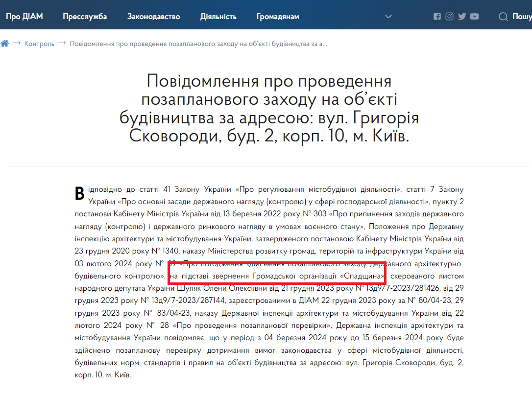The width and height of the screenshot is (532, 394).
Task: Open the Пресслужба menu
Action: coord(85,17)
